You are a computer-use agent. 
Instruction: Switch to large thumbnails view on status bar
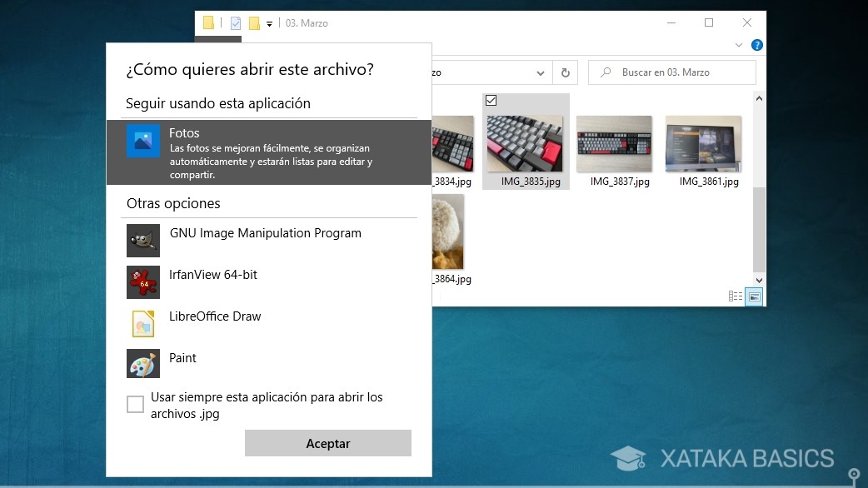click(755, 294)
